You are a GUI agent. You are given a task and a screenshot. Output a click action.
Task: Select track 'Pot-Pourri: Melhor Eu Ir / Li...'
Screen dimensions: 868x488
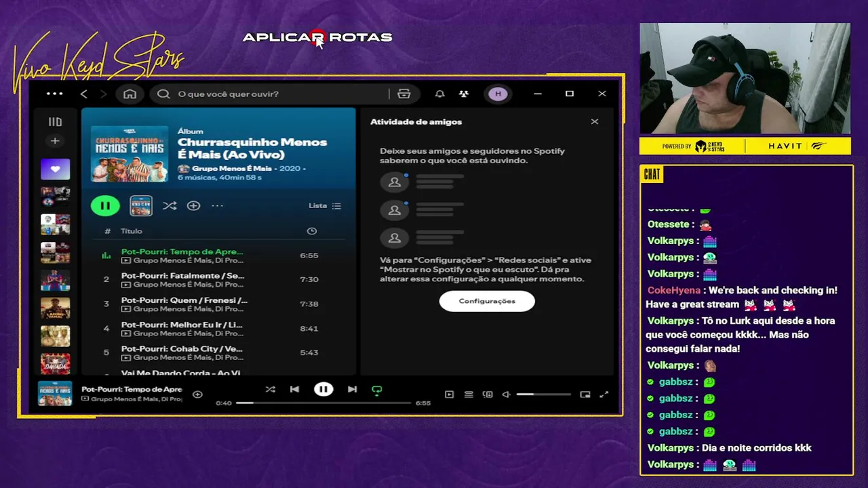(x=218, y=328)
